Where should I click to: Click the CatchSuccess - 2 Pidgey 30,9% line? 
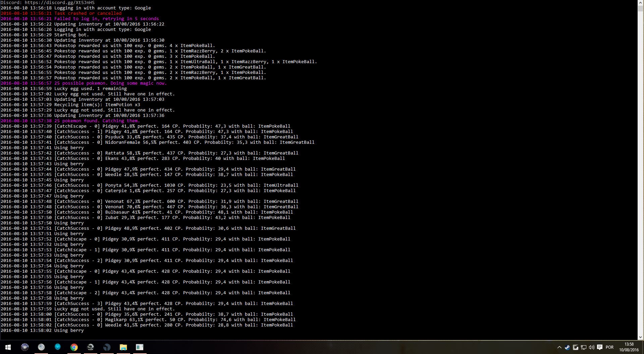[x=147, y=261]
